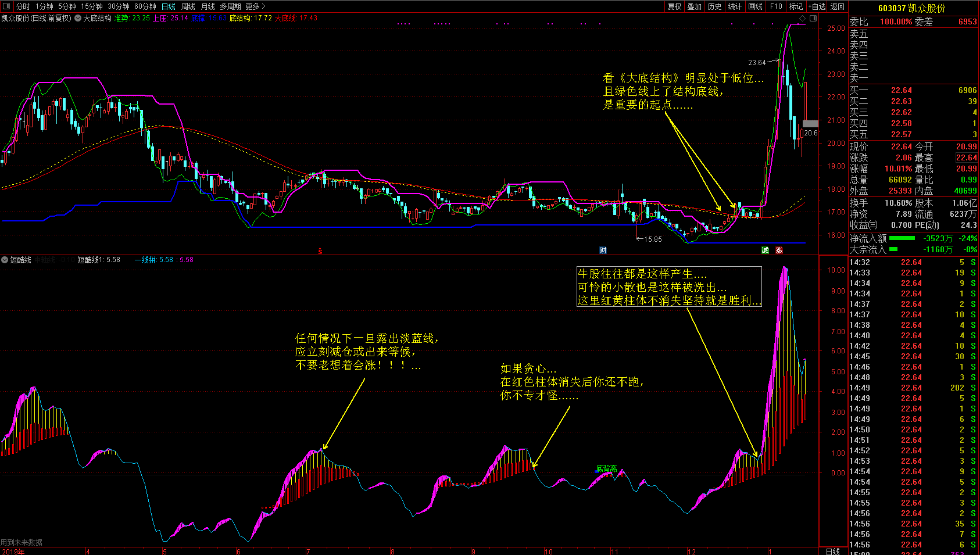Toggle the side panel icon beside the diamond
Screen dimensions: 980x555
click(813, 18)
